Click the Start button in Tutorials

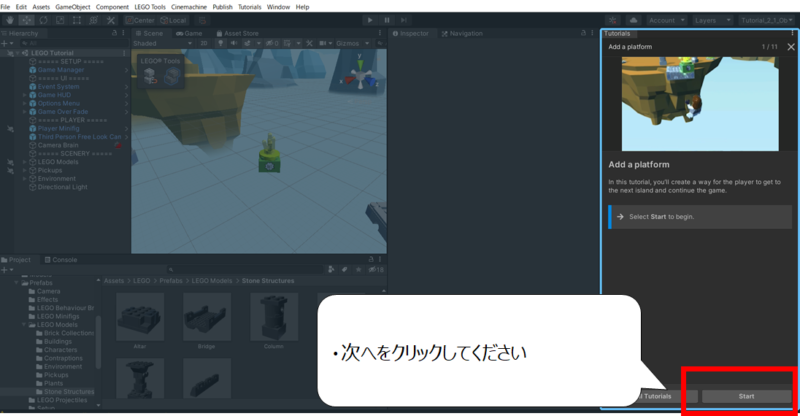click(746, 396)
